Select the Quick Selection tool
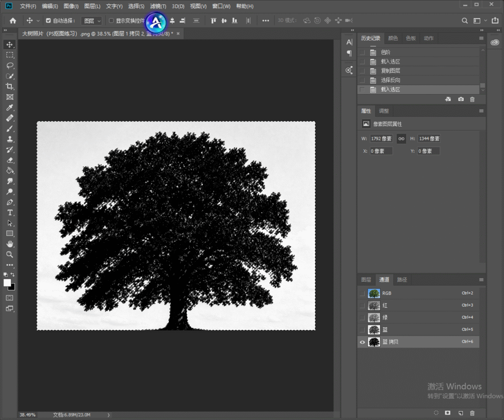This screenshot has width=504, height=420. coord(10,76)
